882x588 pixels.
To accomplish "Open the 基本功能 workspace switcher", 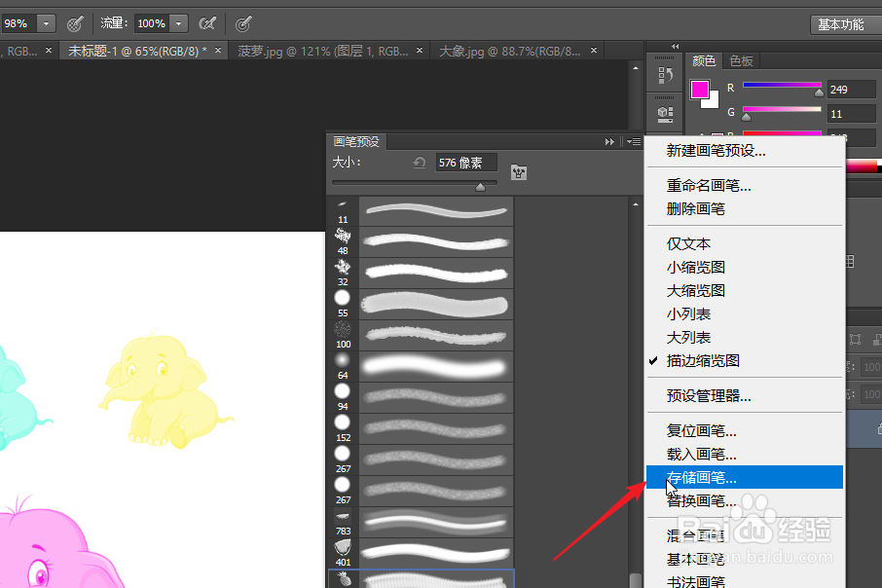I will [x=845, y=24].
